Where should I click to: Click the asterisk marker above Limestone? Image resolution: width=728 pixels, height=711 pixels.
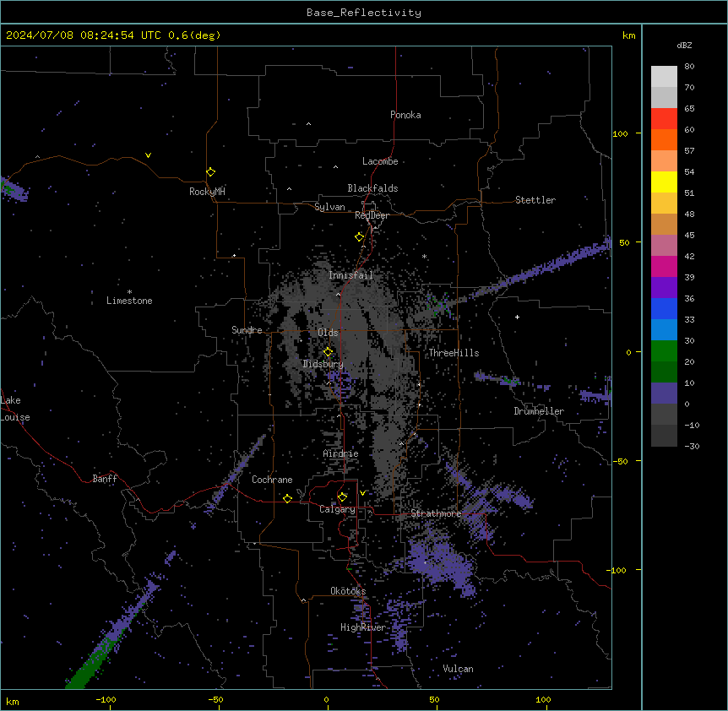coord(129,292)
